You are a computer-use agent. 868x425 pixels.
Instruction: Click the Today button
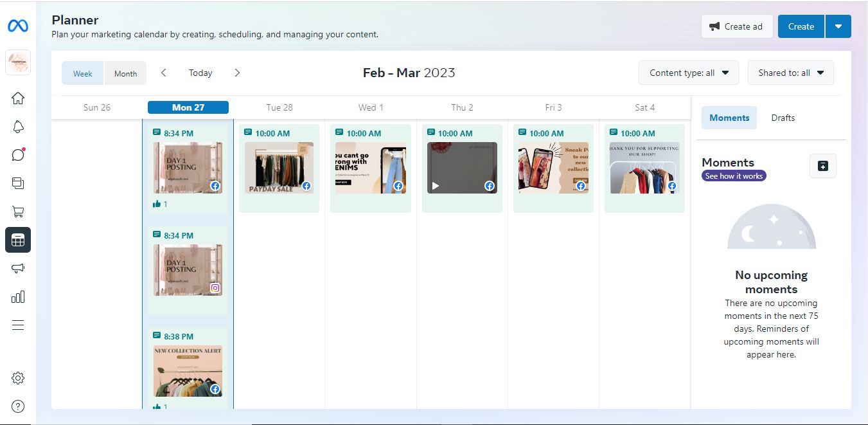point(200,73)
